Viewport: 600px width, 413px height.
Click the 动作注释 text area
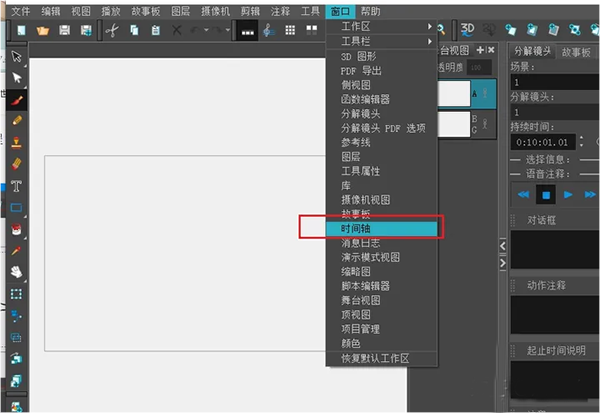pyautogui.click(x=555, y=314)
